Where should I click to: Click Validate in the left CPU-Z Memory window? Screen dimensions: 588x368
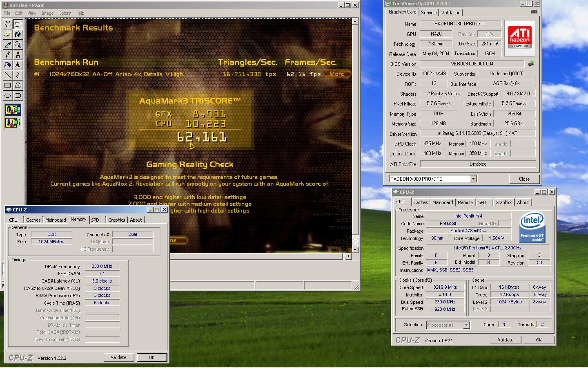click(118, 357)
